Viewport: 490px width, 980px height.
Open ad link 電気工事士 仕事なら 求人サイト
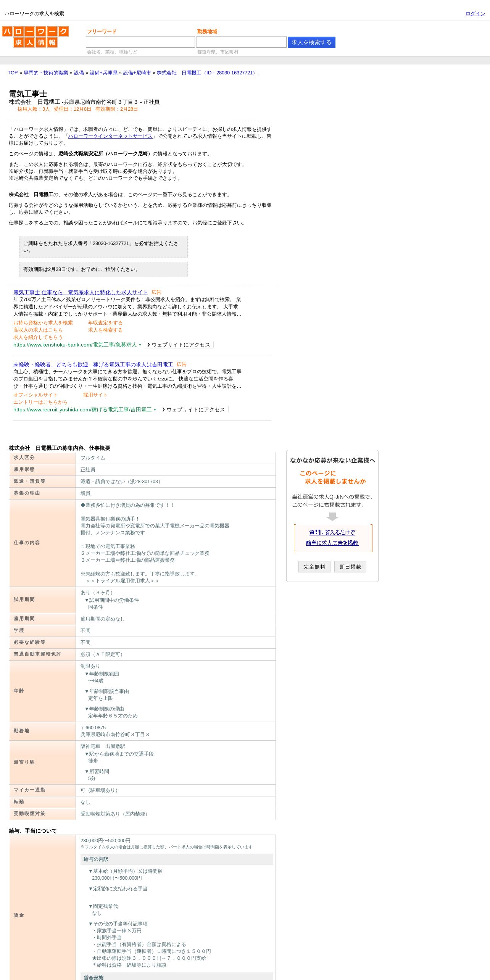coord(81,292)
